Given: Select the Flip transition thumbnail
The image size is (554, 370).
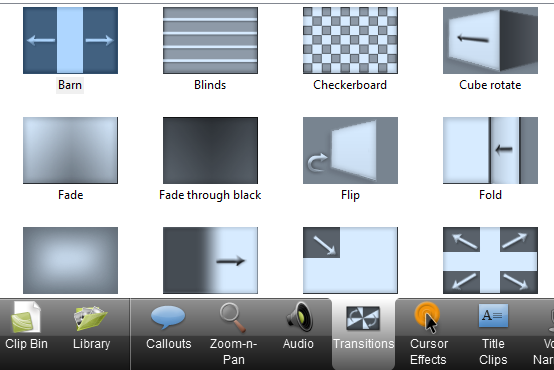Looking at the screenshot, I should (350, 150).
